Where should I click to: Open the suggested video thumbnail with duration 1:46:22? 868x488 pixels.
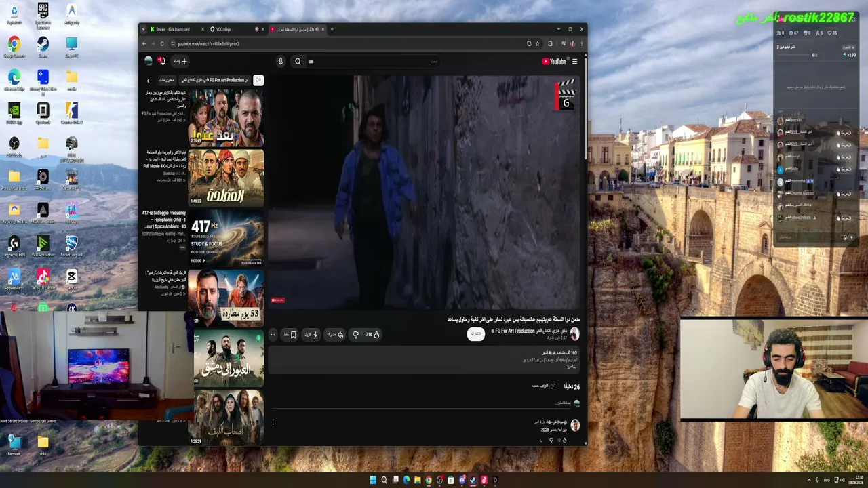click(x=226, y=178)
